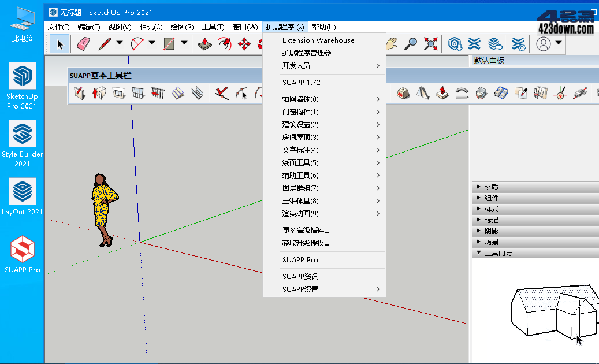Viewport: 599px width, 364px height.
Task: Open the 窗口(W) menu
Action: coord(245,27)
